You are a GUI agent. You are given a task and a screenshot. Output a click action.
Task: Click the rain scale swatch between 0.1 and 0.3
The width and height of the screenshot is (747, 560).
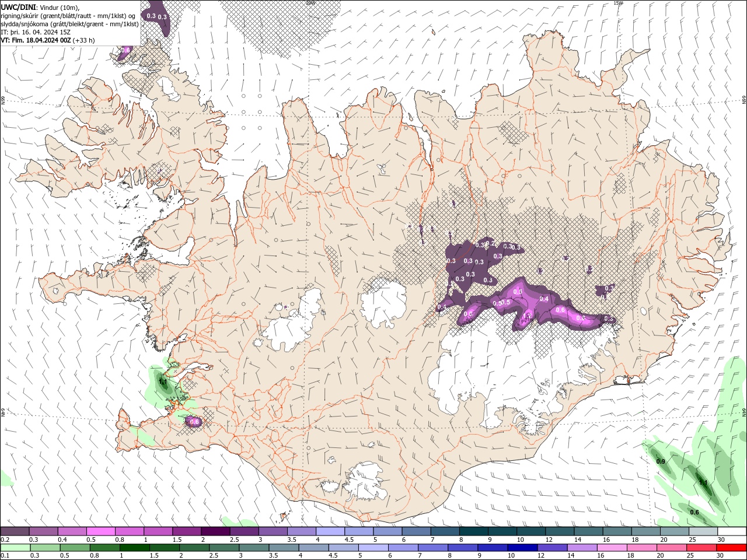15,548
